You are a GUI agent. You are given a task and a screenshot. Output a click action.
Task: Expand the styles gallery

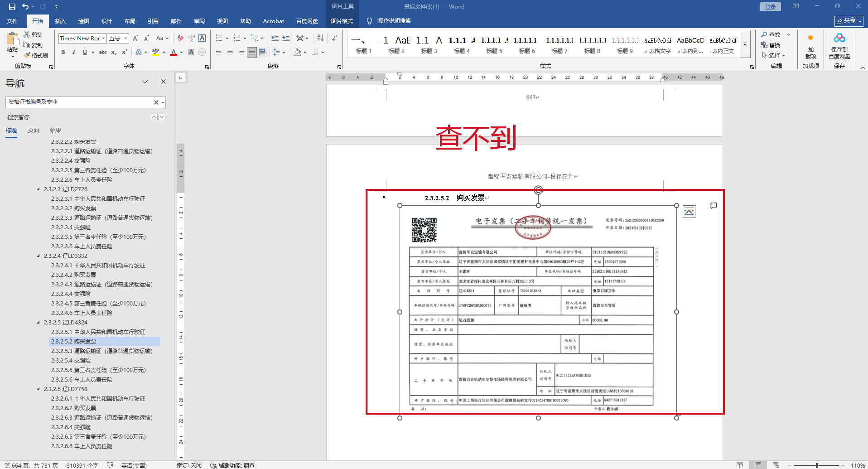tap(745, 44)
